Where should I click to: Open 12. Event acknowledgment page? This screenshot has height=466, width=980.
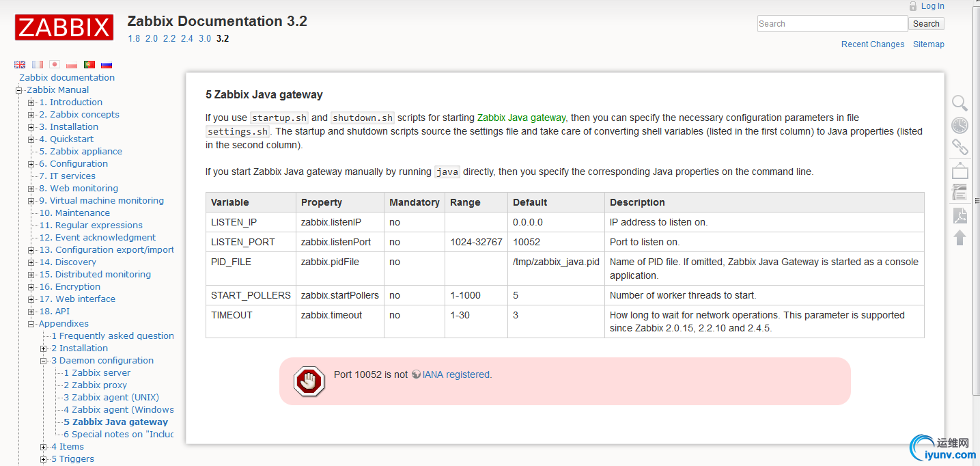[x=97, y=238]
